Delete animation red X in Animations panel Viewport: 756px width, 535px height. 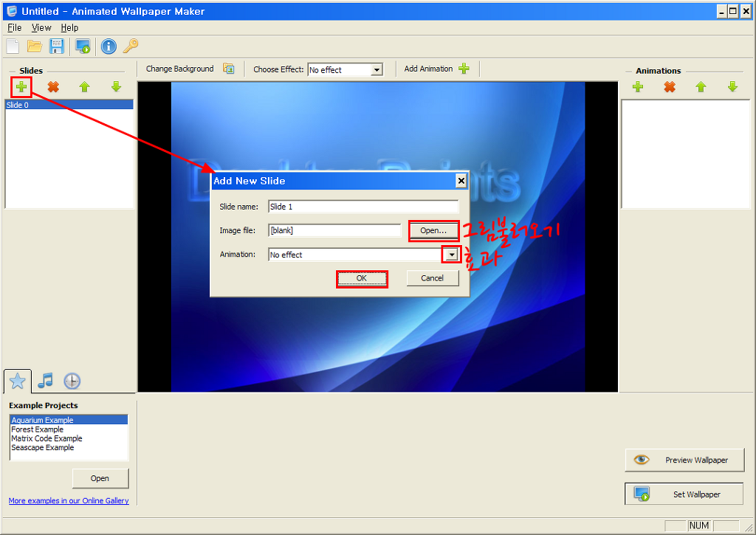[670, 87]
